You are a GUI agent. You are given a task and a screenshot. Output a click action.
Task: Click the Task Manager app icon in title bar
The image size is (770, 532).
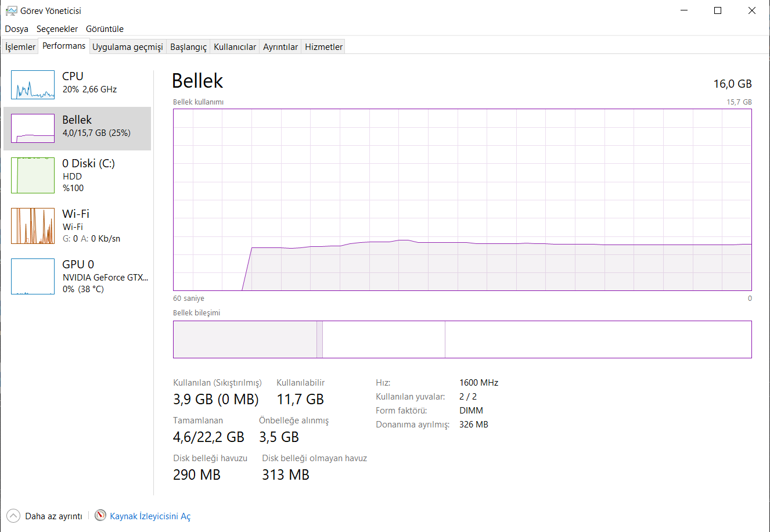click(11, 10)
